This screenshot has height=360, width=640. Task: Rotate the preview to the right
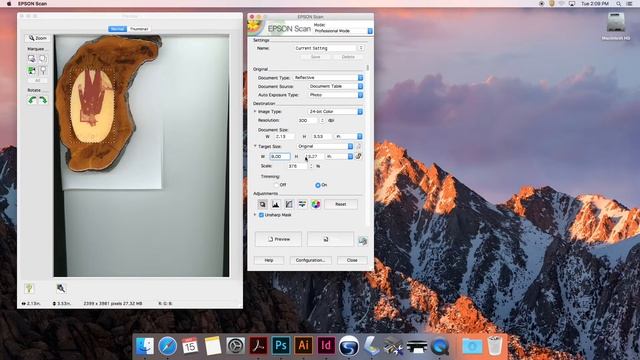click(x=42, y=100)
